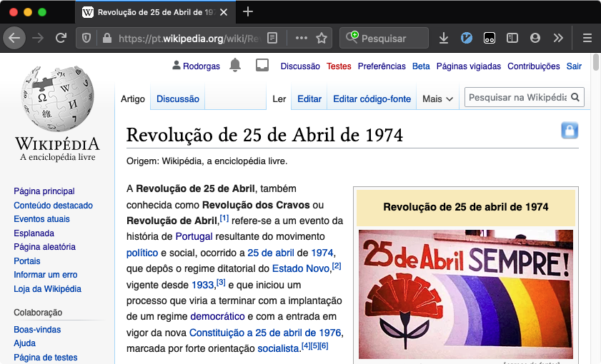Viewport: 601px width, 364px height.
Task: Open Portais in sidebar
Action: tap(27, 261)
